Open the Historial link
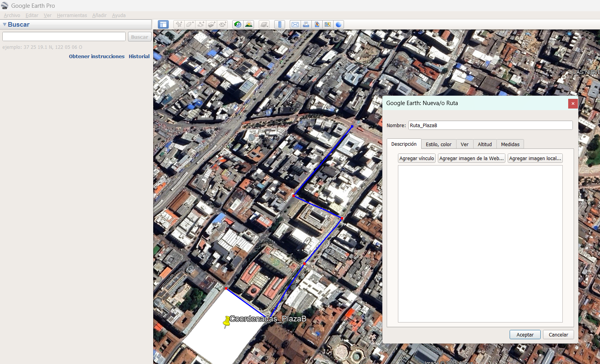The width and height of the screenshot is (600, 364). point(139,56)
